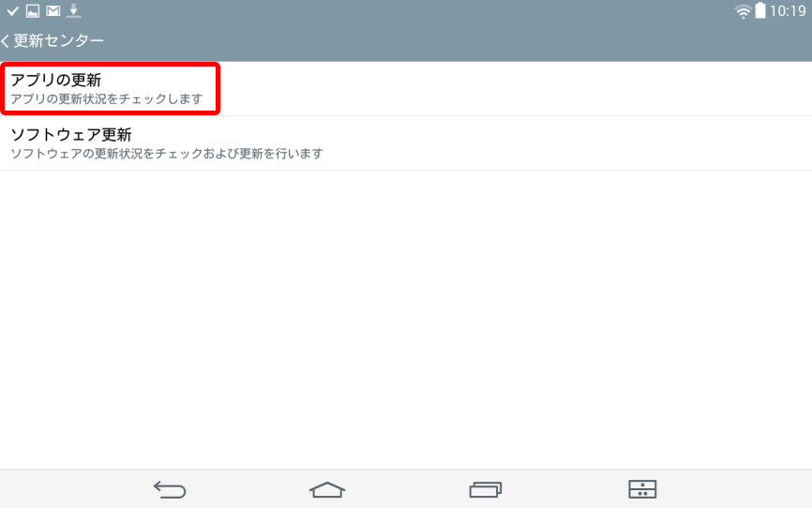Open ソフトウェア更新 list item
Screen dimensions: 812x508
pyautogui.click(x=406, y=143)
